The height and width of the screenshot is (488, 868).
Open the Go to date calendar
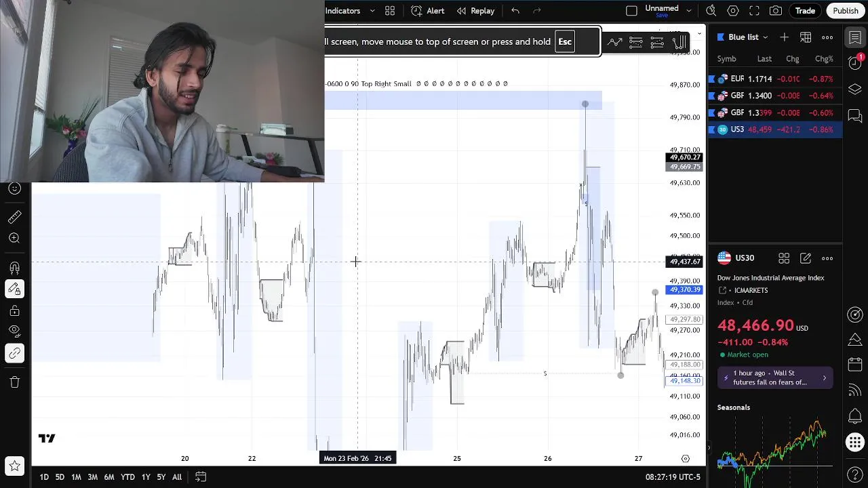201,477
